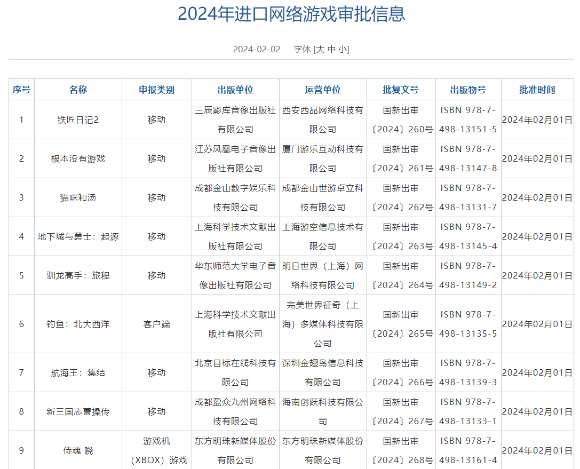Set font size to 中 (medium)
Viewport: 580px width, 469px height.
(x=332, y=49)
